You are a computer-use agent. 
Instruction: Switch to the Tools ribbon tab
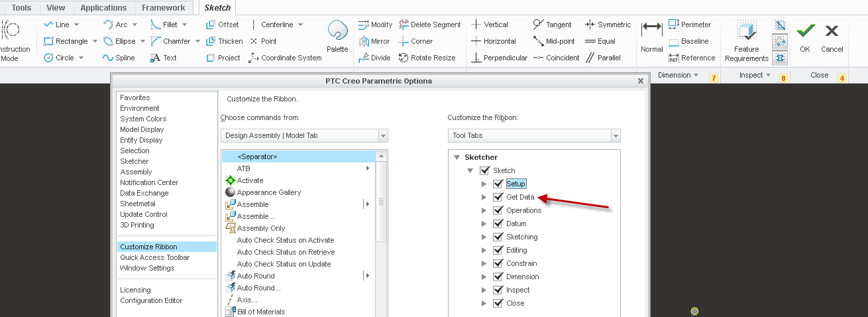(x=22, y=8)
